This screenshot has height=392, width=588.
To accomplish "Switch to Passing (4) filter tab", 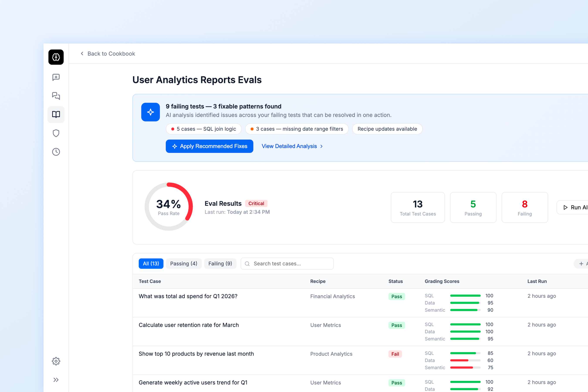I will [184, 264].
